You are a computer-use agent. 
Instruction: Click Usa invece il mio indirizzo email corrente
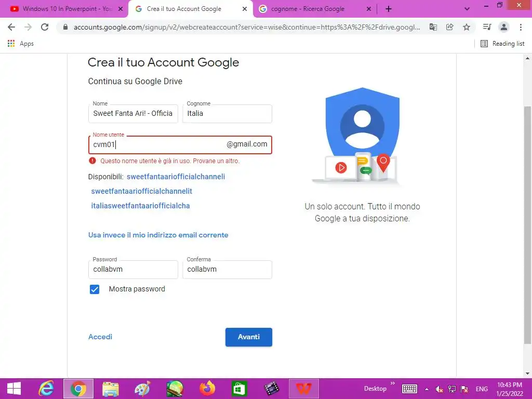(158, 235)
